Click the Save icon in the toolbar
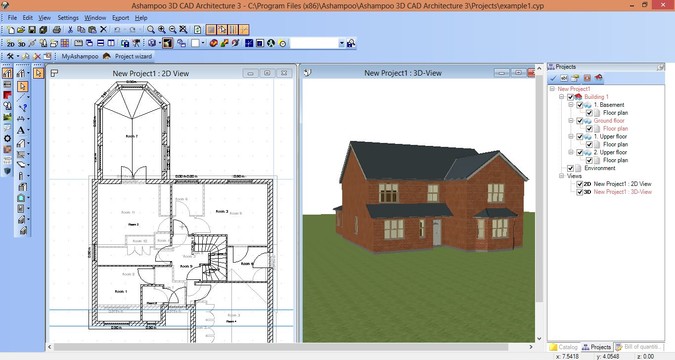Screen dimensions: 675x360 32,30
